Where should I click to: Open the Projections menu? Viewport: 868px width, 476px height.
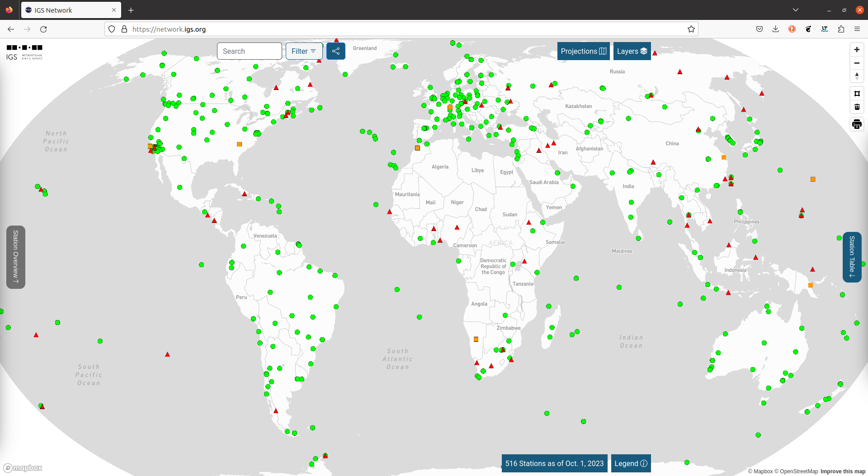(x=583, y=51)
